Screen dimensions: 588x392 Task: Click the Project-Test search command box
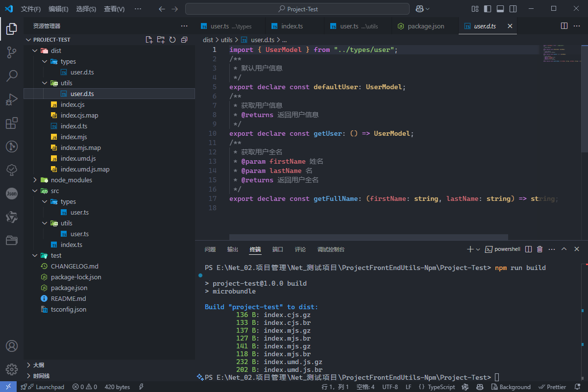point(297,9)
